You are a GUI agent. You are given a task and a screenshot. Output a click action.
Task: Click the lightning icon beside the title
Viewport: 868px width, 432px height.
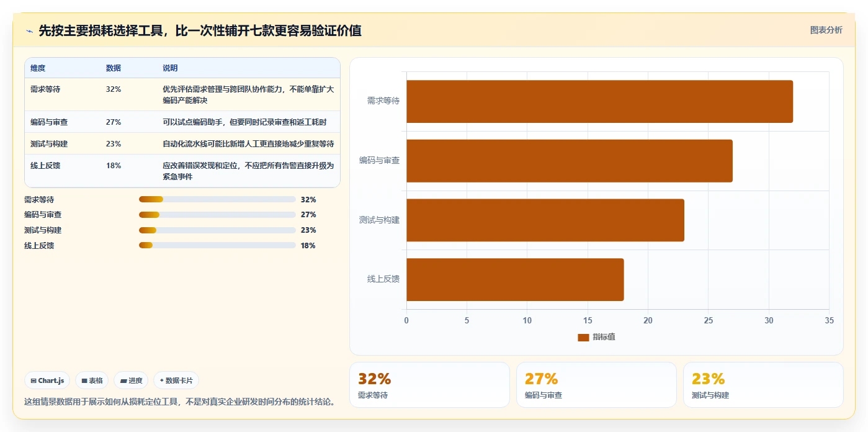[29, 31]
